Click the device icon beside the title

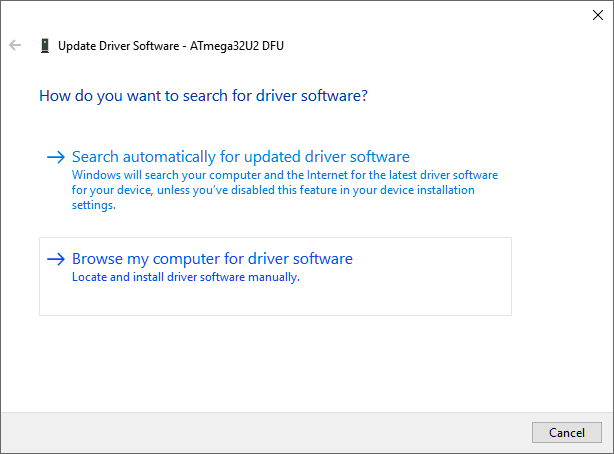coord(45,46)
